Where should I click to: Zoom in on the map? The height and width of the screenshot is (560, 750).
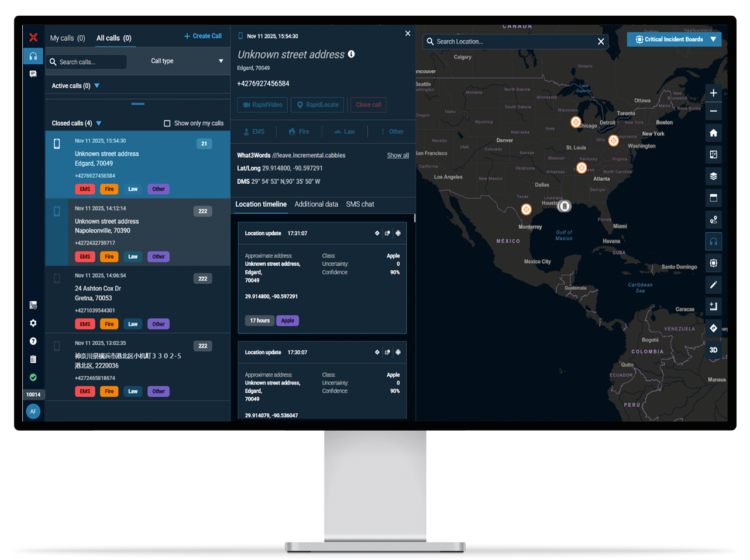pyautogui.click(x=713, y=93)
